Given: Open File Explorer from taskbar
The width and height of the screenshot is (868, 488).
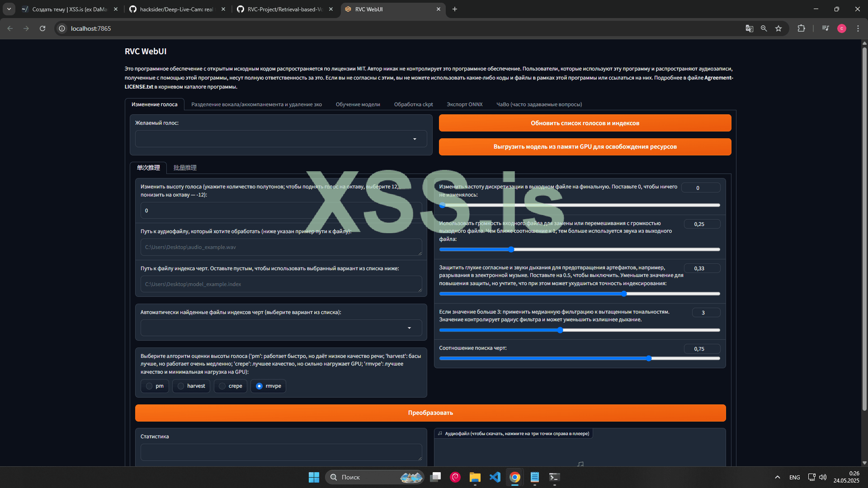Looking at the screenshot, I should 475,477.
